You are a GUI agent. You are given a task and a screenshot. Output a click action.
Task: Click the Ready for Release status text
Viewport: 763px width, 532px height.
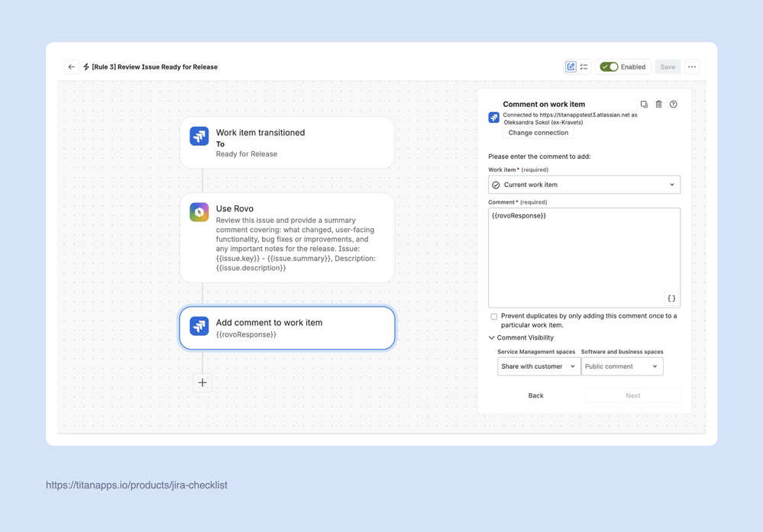[x=246, y=154]
